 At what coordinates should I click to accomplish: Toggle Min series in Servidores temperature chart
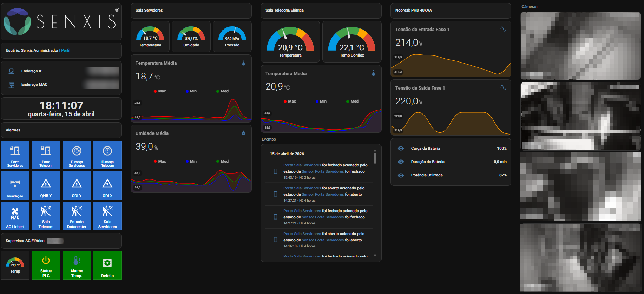coord(191,91)
